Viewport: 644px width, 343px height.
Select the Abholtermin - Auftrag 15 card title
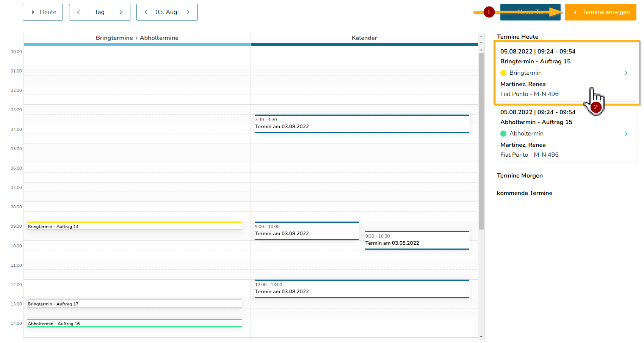(x=536, y=122)
